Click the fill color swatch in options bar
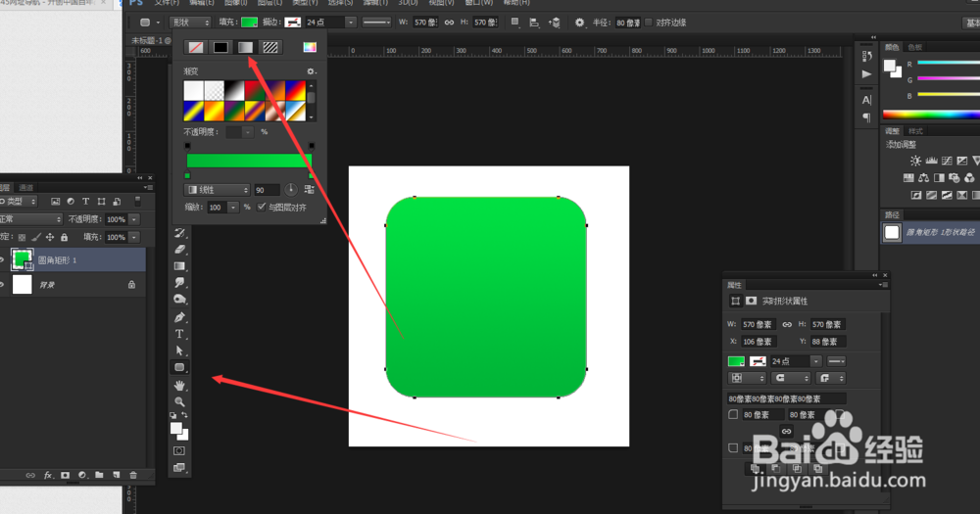This screenshot has height=514, width=980. [249, 23]
